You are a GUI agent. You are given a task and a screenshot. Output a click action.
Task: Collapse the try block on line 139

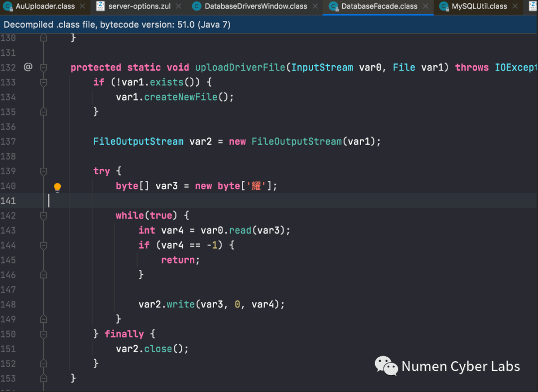43,171
